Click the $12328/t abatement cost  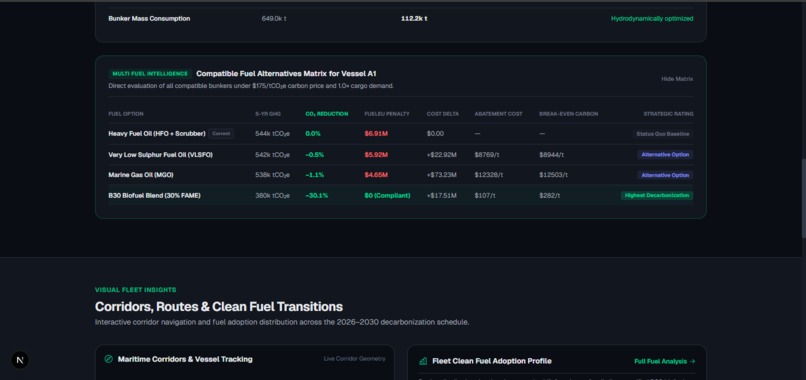489,175
